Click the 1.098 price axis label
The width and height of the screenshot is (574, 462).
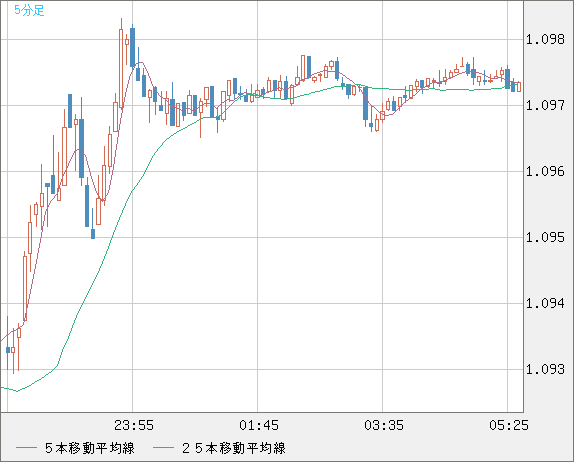click(x=545, y=39)
